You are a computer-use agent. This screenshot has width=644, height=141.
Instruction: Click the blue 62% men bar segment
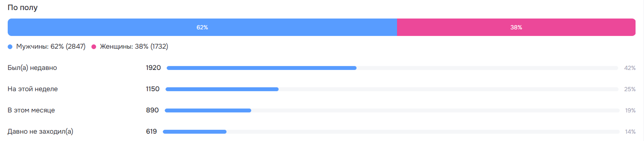(x=202, y=27)
